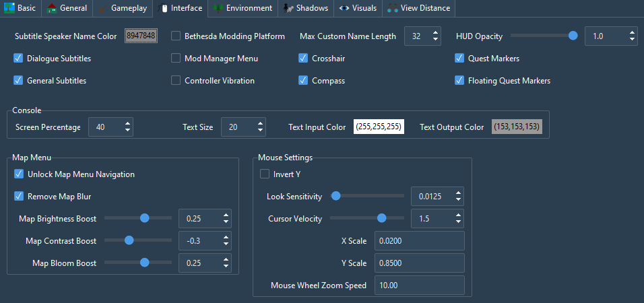Decrease HUD Opacity with down arrow

pyautogui.click(x=632, y=40)
